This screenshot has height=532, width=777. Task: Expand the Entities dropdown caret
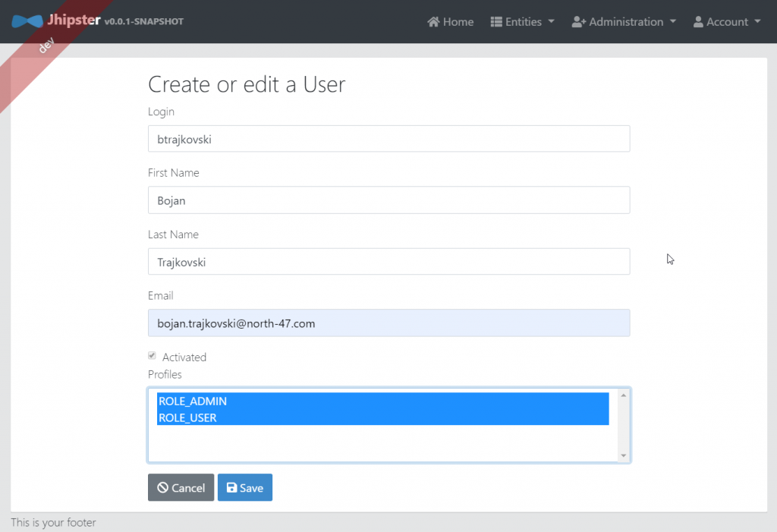(551, 22)
